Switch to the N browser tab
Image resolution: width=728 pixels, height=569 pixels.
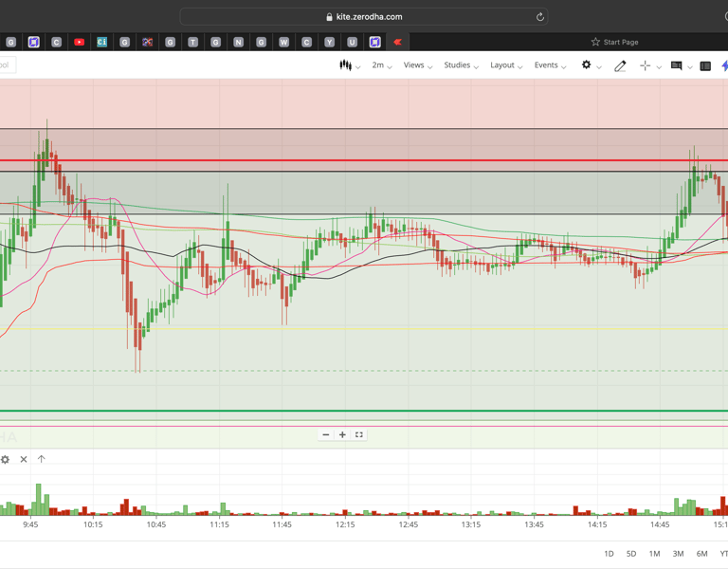(238, 43)
